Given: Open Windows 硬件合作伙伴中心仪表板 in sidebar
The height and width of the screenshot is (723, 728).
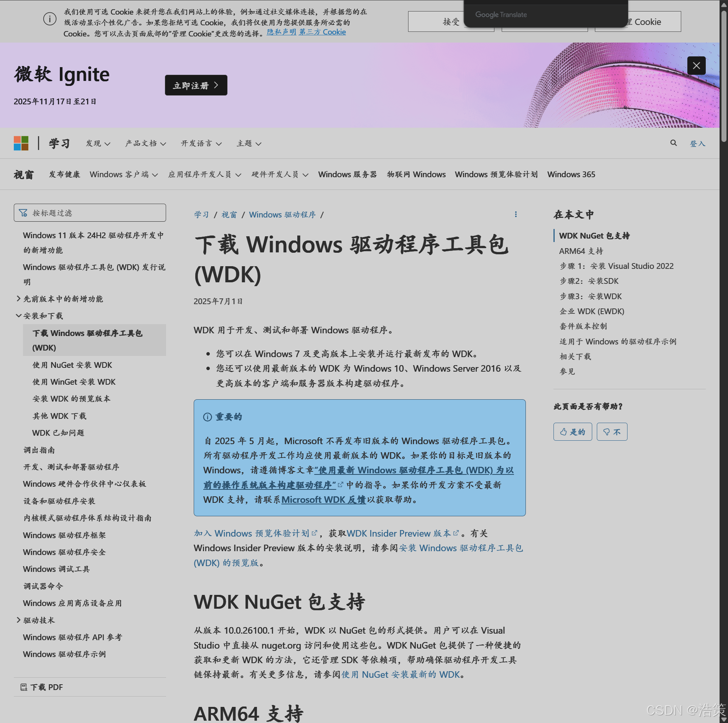Looking at the screenshot, I should 84,484.
